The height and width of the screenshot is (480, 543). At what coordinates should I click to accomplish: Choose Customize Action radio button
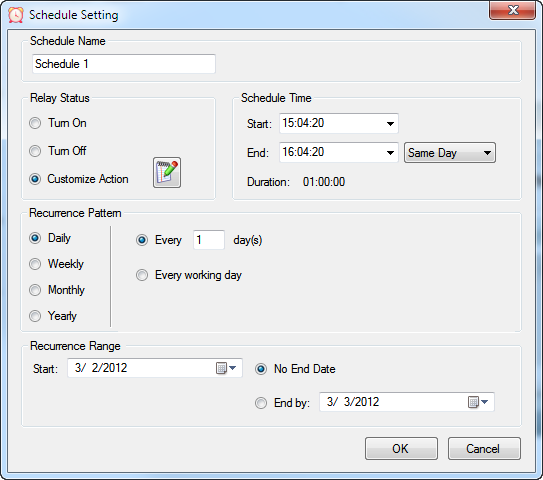point(35,179)
